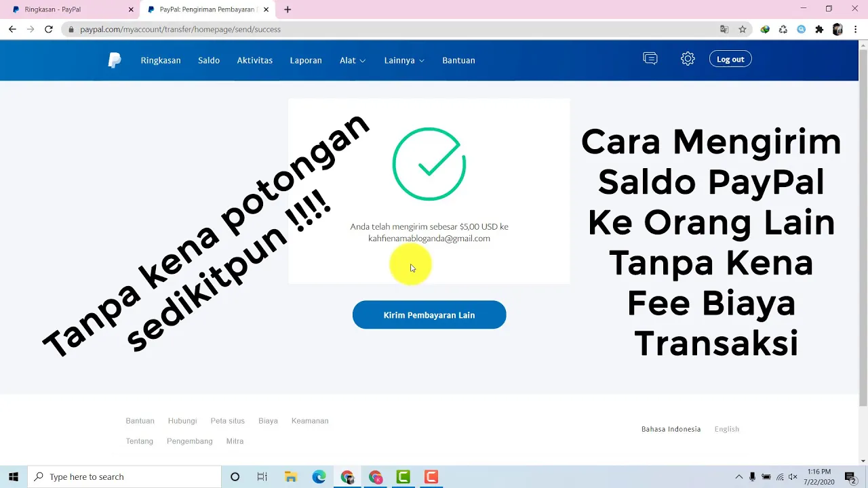Click the taskbar clock showing 1:16 PM
This screenshot has width=868, height=488.
(818, 476)
